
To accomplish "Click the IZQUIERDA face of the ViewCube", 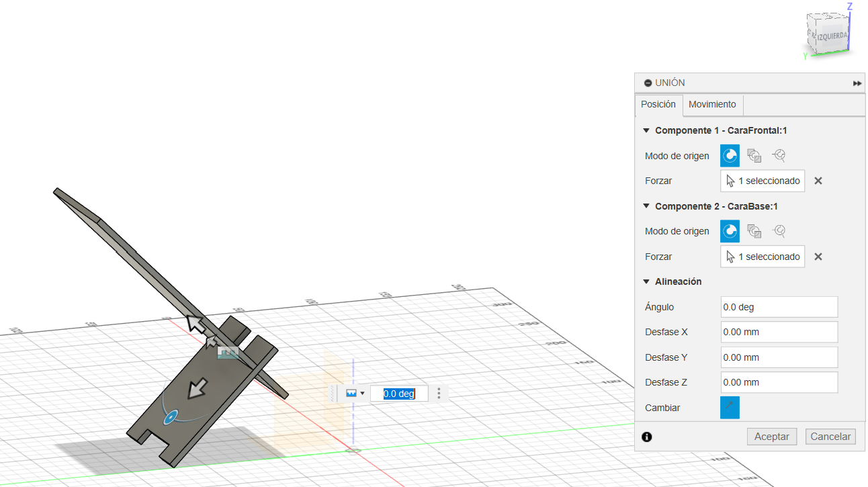I will tap(832, 36).
